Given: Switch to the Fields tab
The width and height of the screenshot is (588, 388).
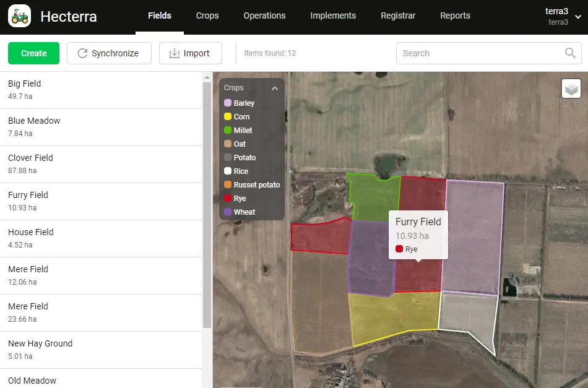Looking at the screenshot, I should point(160,15).
